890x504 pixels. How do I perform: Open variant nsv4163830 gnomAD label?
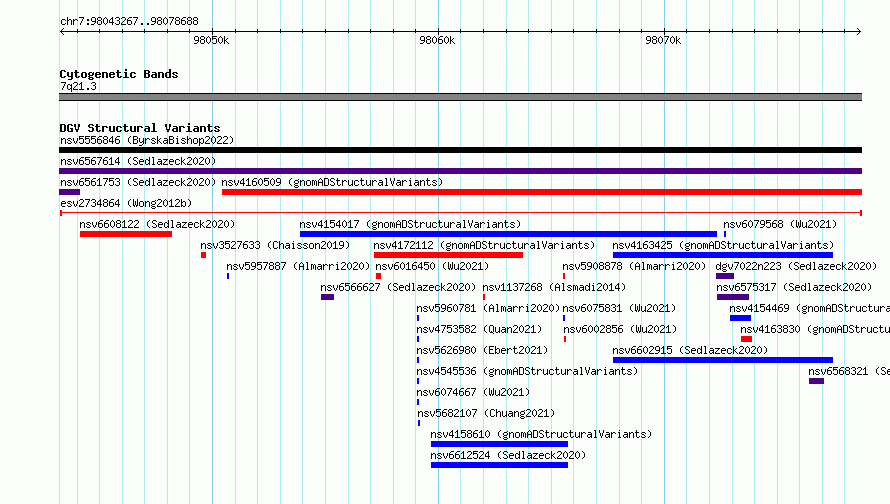pos(815,329)
